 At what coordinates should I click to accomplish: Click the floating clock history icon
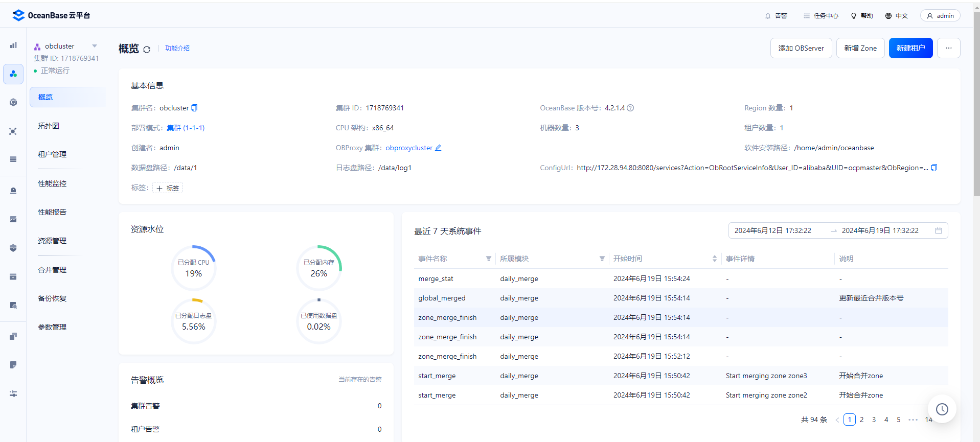coord(942,409)
